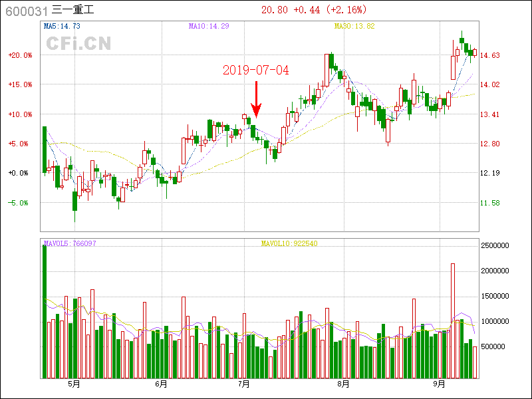This screenshot has width=532, height=399.
Task: Click the tall red volume bar in September
Action: pyautogui.click(x=453, y=321)
